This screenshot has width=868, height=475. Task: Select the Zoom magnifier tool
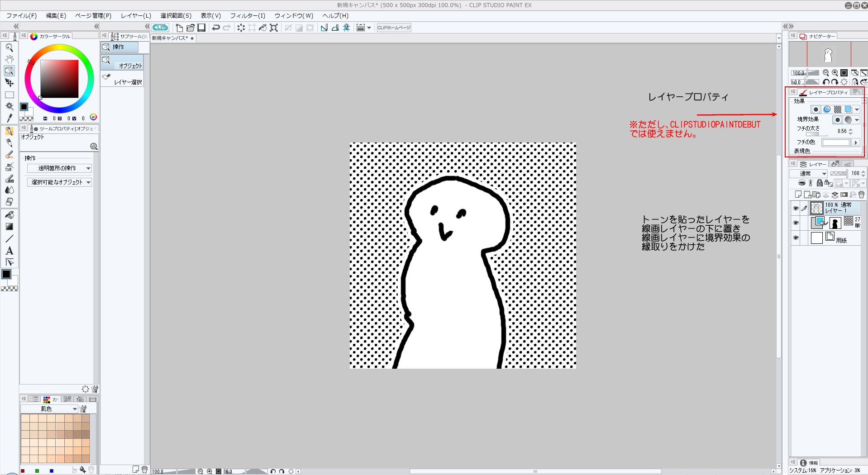pos(9,47)
